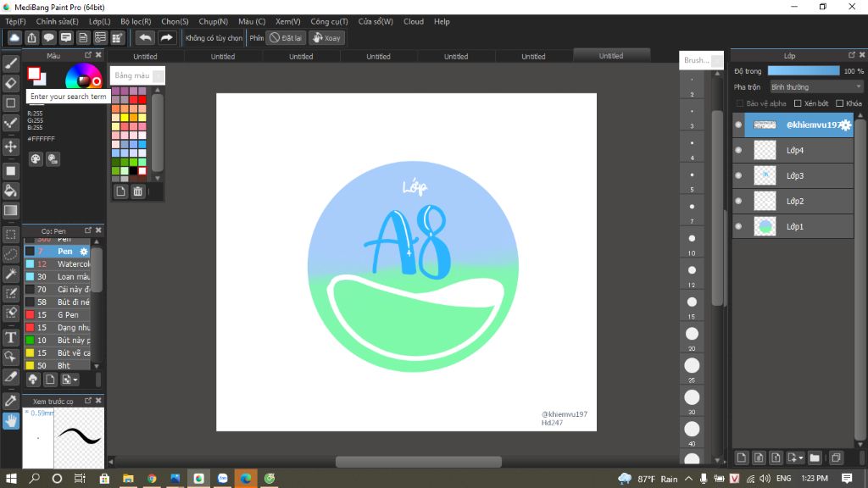Image resolution: width=868 pixels, height=488 pixels.
Task: Click the Redo arrow
Action: 166,37
